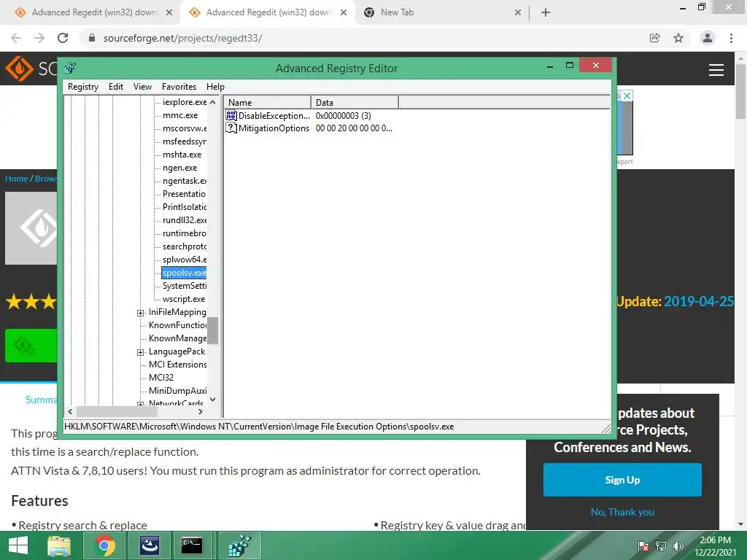Click the Name column header
747x560 pixels.
click(x=267, y=102)
